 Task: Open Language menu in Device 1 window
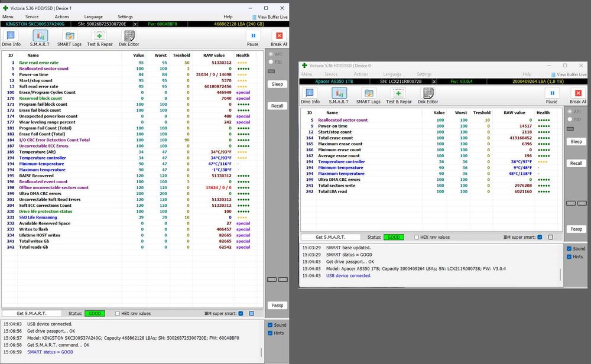tap(93, 17)
